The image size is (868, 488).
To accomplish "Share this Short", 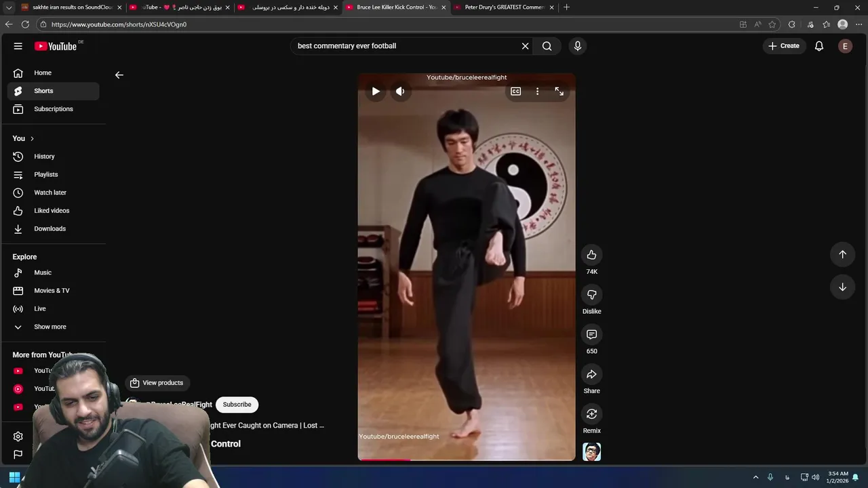I will [592, 374].
